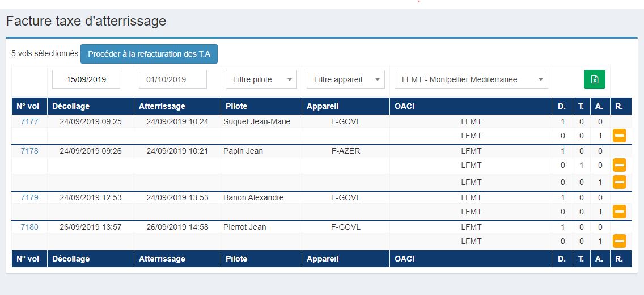Sort by Décollage column header
Image resolution: width=644 pixels, height=295 pixels.
pyautogui.click(x=91, y=106)
